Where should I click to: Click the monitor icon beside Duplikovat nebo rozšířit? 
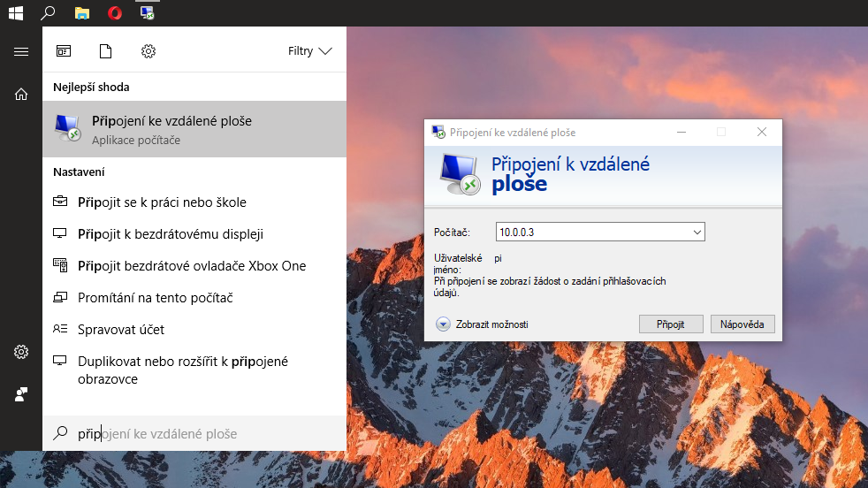pos(60,361)
